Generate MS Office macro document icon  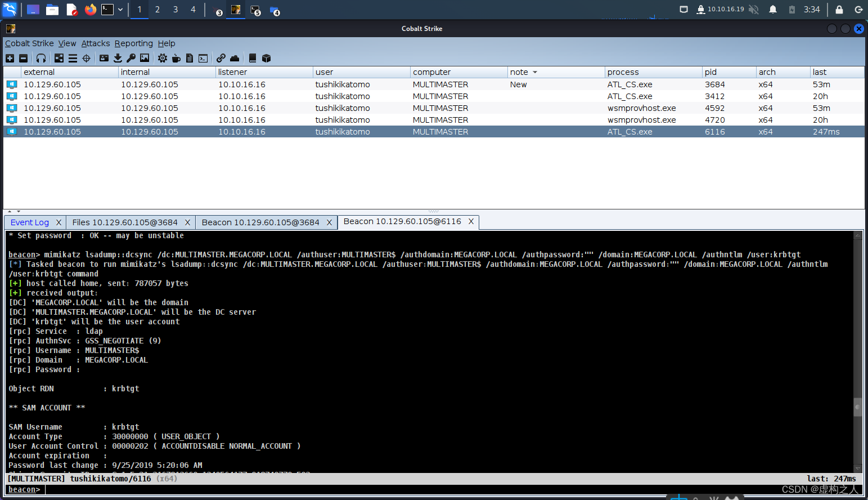[x=190, y=58]
